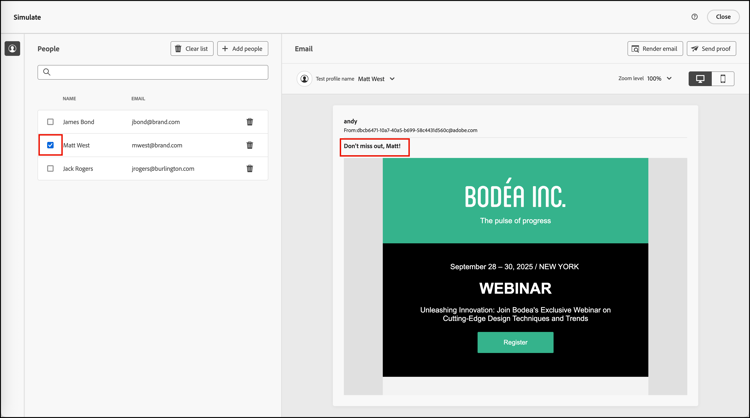Delete Jack Rogers from the list
Image resolution: width=750 pixels, height=418 pixels.
click(x=250, y=168)
